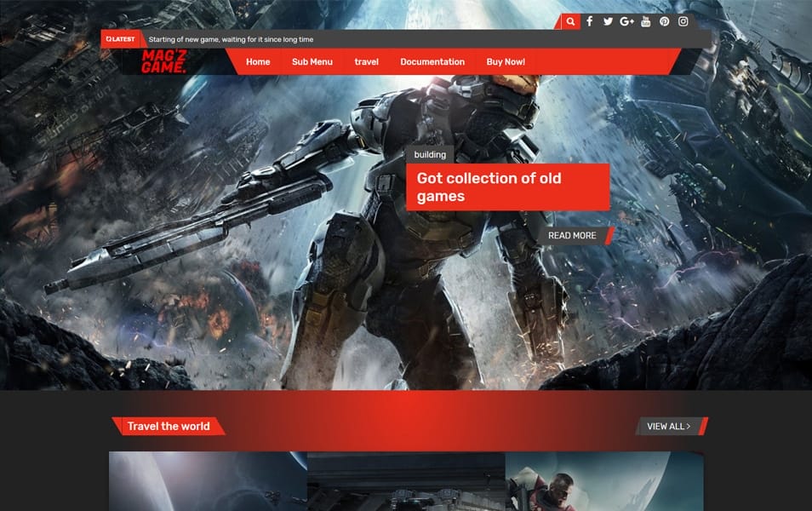Click the Twitter bird icon
Screen dimensions: 812x511
pos(607,20)
